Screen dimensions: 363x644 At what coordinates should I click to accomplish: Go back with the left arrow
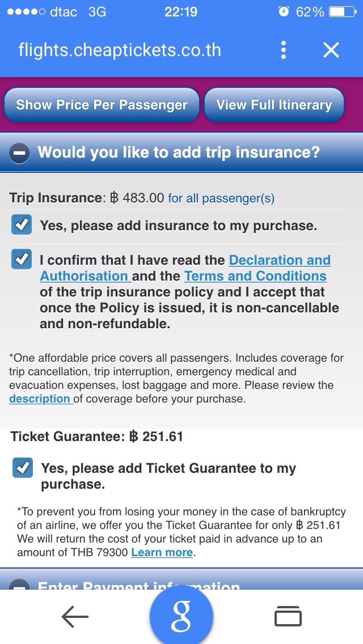[x=75, y=617]
